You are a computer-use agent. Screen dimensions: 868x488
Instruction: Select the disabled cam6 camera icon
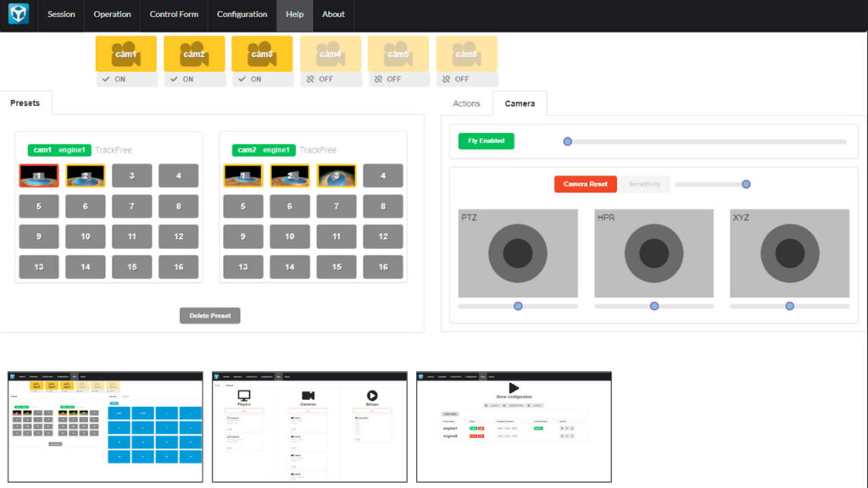(x=466, y=53)
